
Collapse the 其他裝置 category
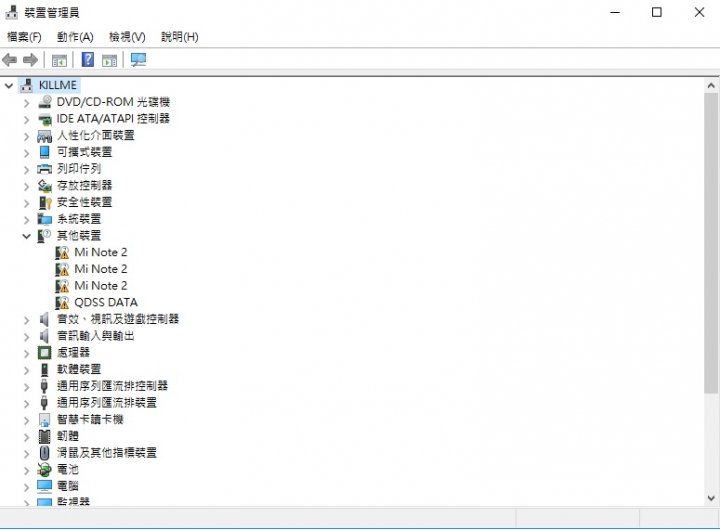[x=26, y=236]
